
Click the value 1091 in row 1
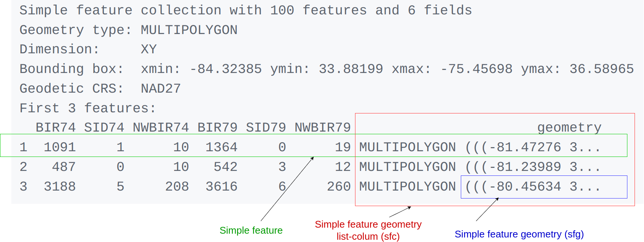pos(60,147)
